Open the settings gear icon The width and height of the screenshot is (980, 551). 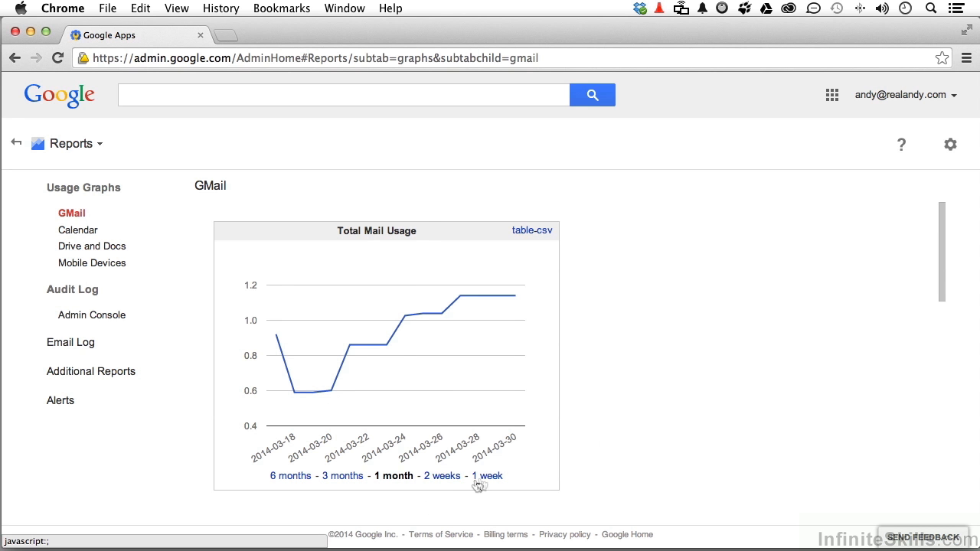tap(950, 144)
